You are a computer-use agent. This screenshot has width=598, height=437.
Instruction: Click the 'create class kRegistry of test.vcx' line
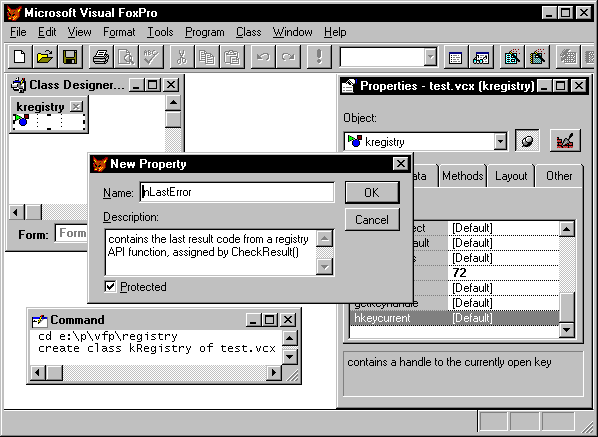157,348
